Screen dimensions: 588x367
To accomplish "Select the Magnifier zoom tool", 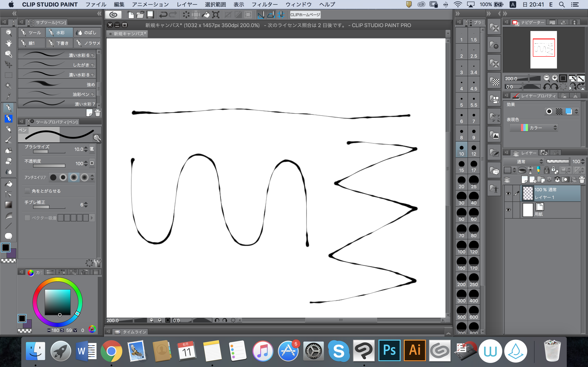I will click(x=9, y=33).
